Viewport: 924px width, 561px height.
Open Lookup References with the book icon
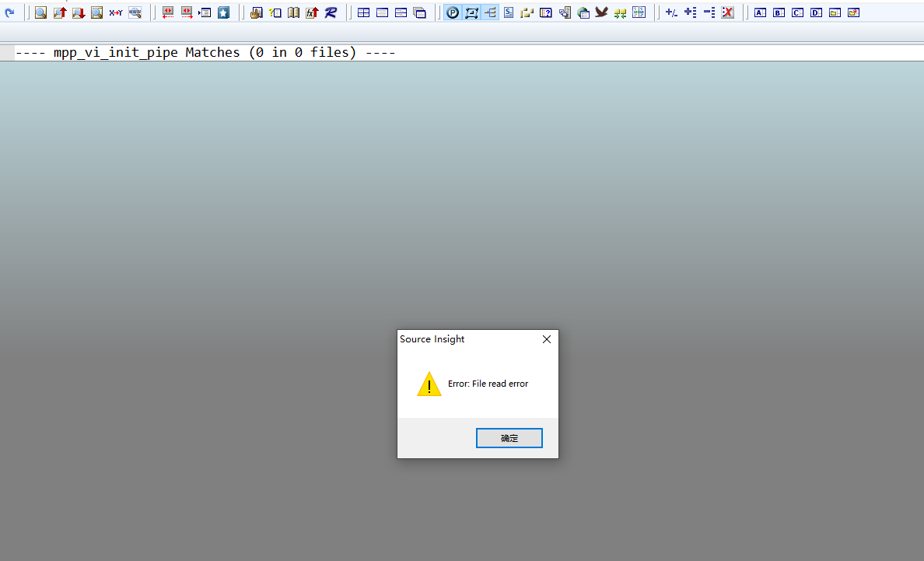pos(294,12)
